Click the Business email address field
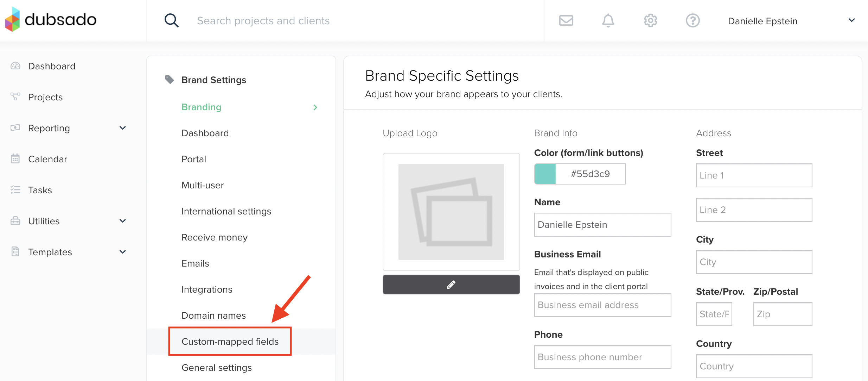 tap(602, 305)
